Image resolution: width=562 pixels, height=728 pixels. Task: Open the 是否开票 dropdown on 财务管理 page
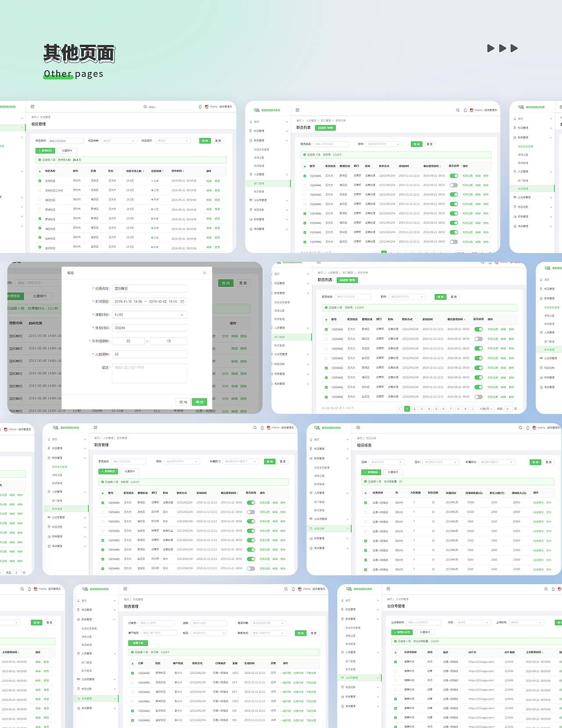point(269,623)
